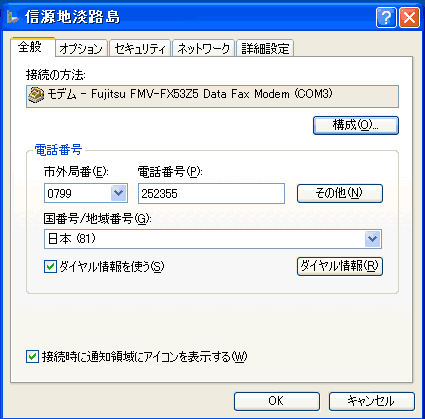Click the connection icon in title bar
Image resolution: width=425 pixels, height=419 pixels.
[x=13, y=17]
